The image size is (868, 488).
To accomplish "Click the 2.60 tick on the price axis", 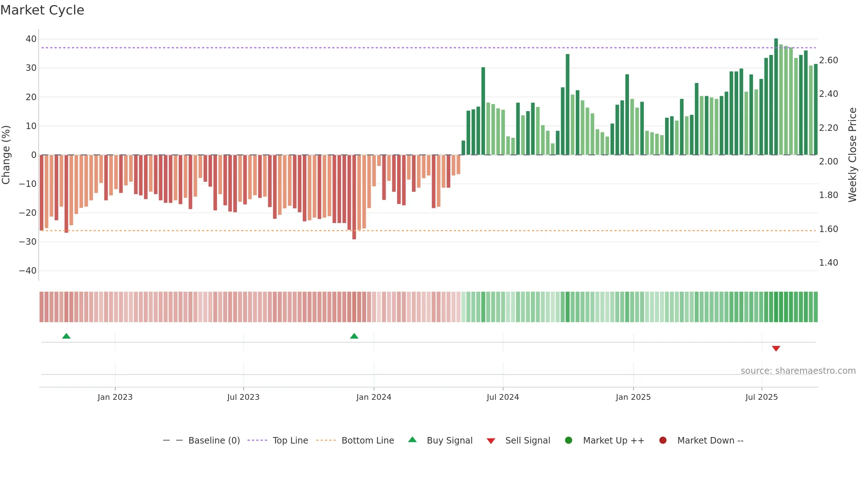I will click(x=829, y=60).
